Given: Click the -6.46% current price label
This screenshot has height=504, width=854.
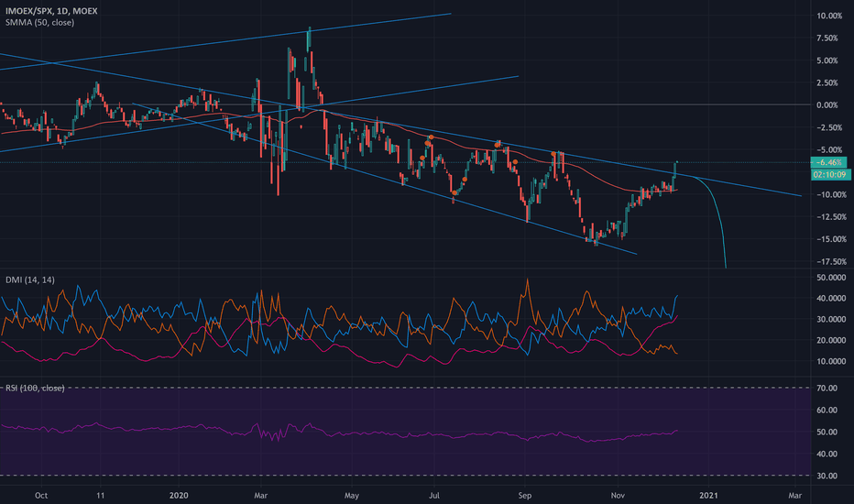Looking at the screenshot, I should 829,162.
